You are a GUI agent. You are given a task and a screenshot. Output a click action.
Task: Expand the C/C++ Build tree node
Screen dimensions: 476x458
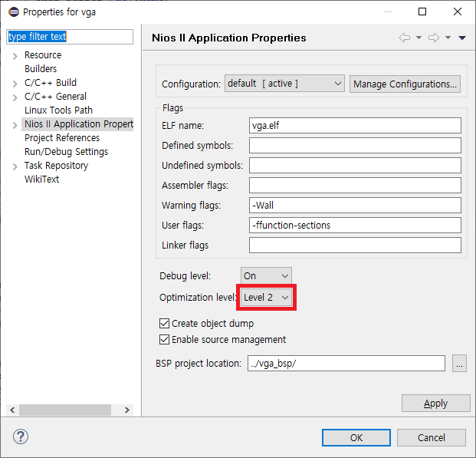click(15, 83)
